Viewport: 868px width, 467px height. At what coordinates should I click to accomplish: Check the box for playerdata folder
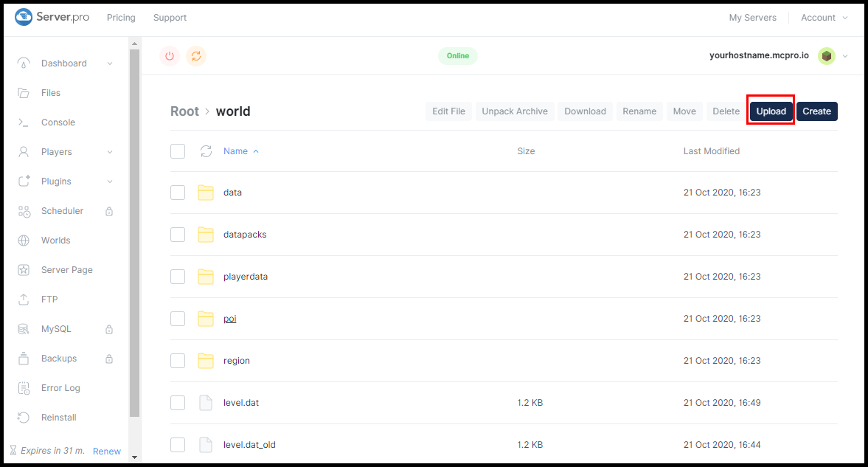(x=178, y=277)
